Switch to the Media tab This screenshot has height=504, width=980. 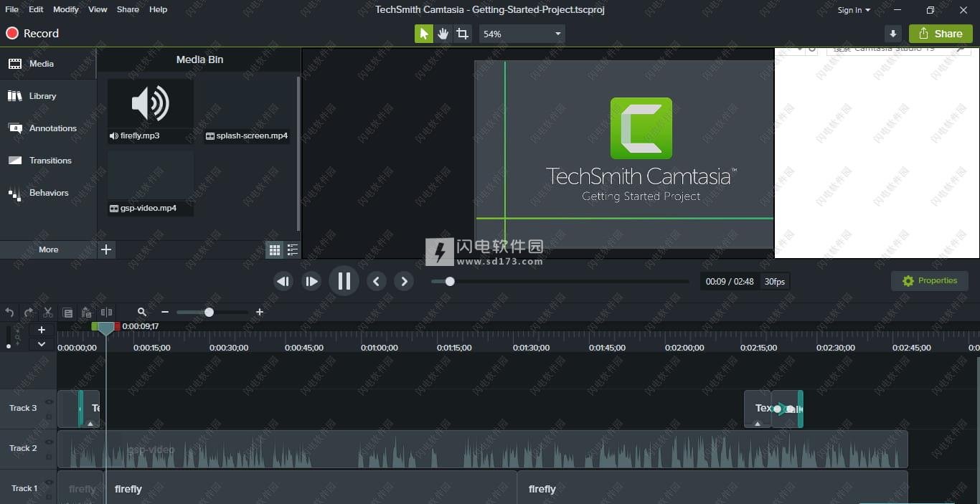pyautogui.click(x=48, y=64)
